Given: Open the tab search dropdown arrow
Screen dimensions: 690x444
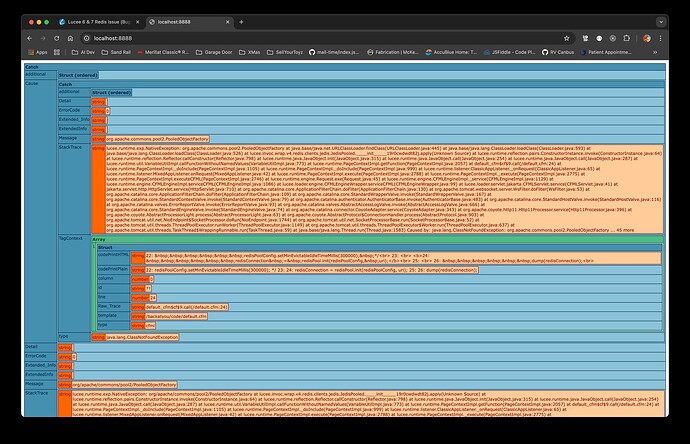Looking at the screenshot, I should [x=661, y=22].
